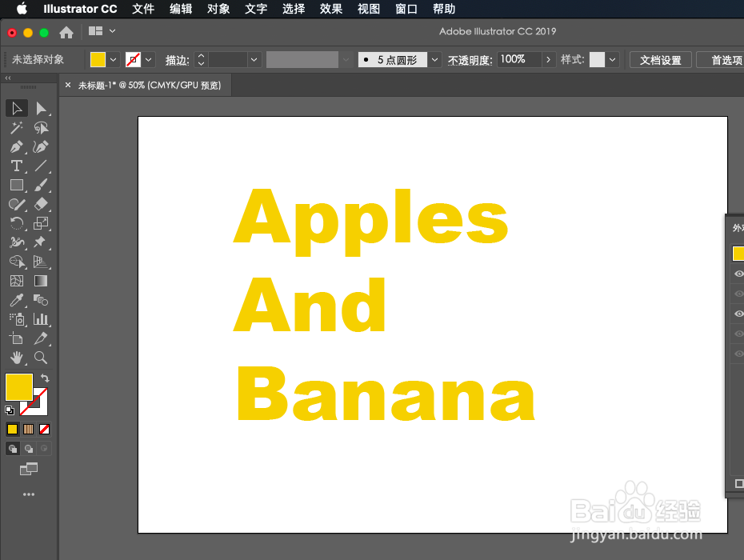Select the Shape Builder tool
Viewport: 744px width, 560px height.
tap(17, 262)
